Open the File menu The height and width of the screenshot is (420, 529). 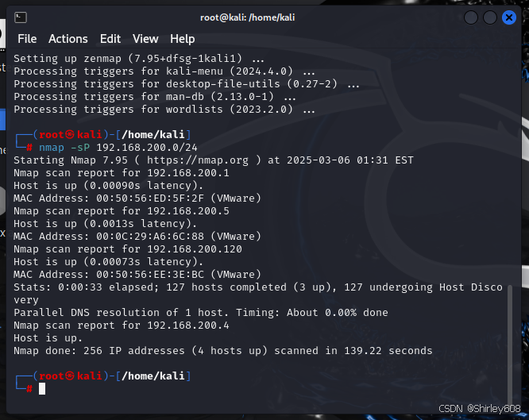[x=27, y=39]
